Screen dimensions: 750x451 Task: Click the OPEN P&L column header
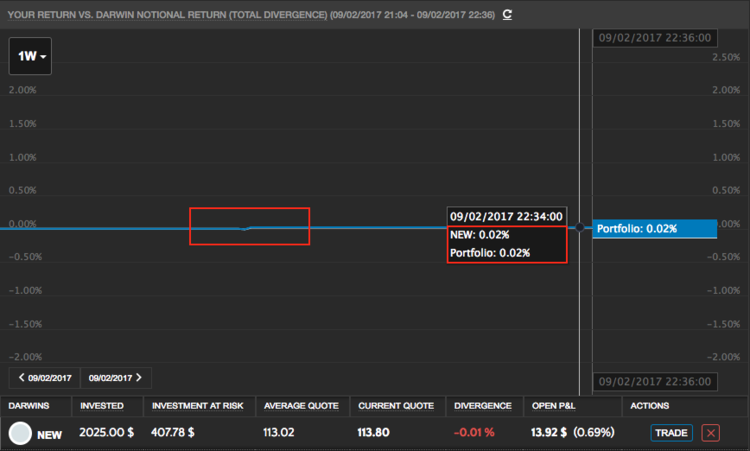(556, 406)
